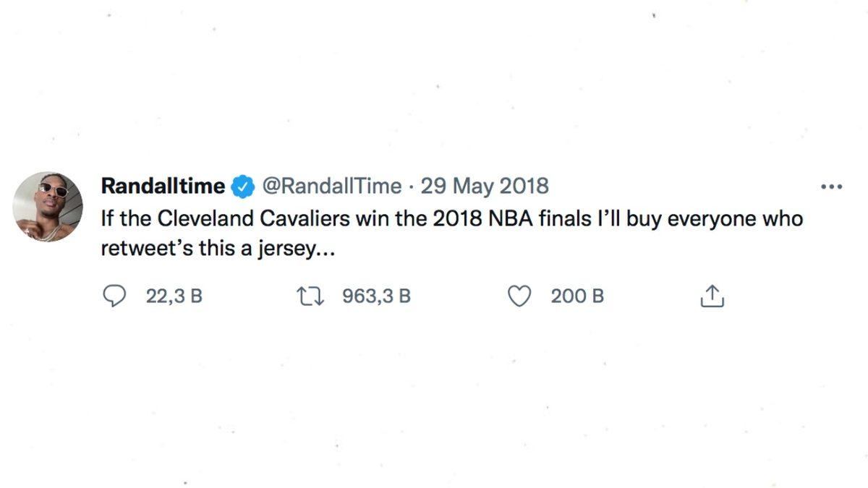Click the bold Randalltime display name
The width and height of the screenshot is (868, 488).
point(163,187)
